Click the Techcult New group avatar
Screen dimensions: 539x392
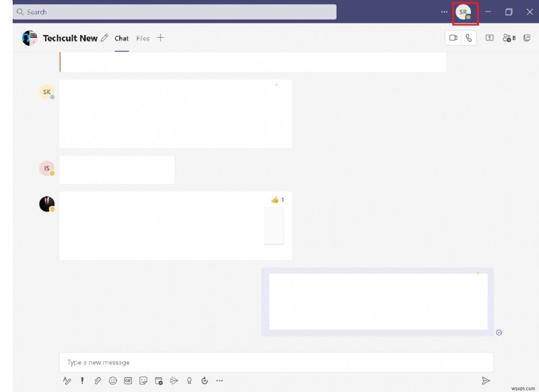pyautogui.click(x=30, y=38)
